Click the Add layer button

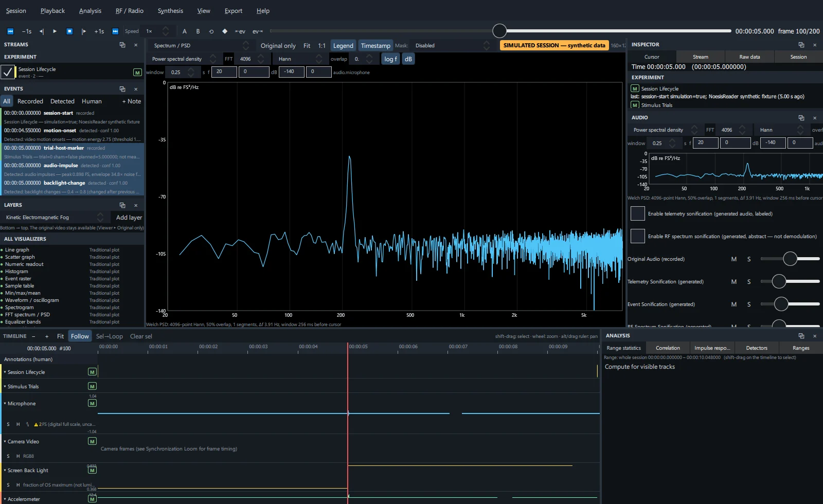click(x=129, y=218)
